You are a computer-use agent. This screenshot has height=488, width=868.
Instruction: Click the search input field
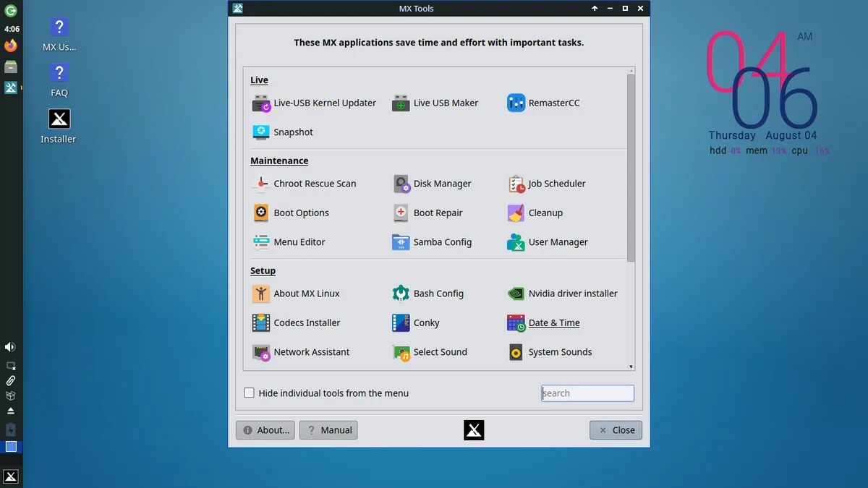[x=587, y=393]
